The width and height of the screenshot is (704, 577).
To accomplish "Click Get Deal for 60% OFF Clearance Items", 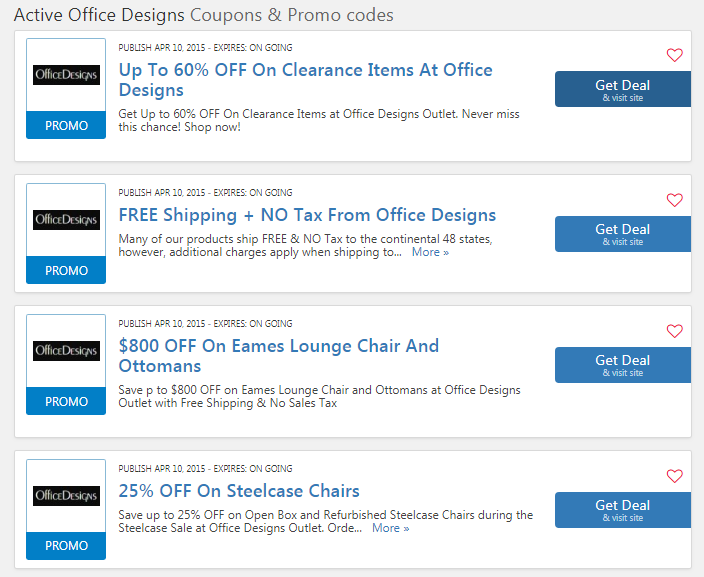I will pyautogui.click(x=623, y=89).
